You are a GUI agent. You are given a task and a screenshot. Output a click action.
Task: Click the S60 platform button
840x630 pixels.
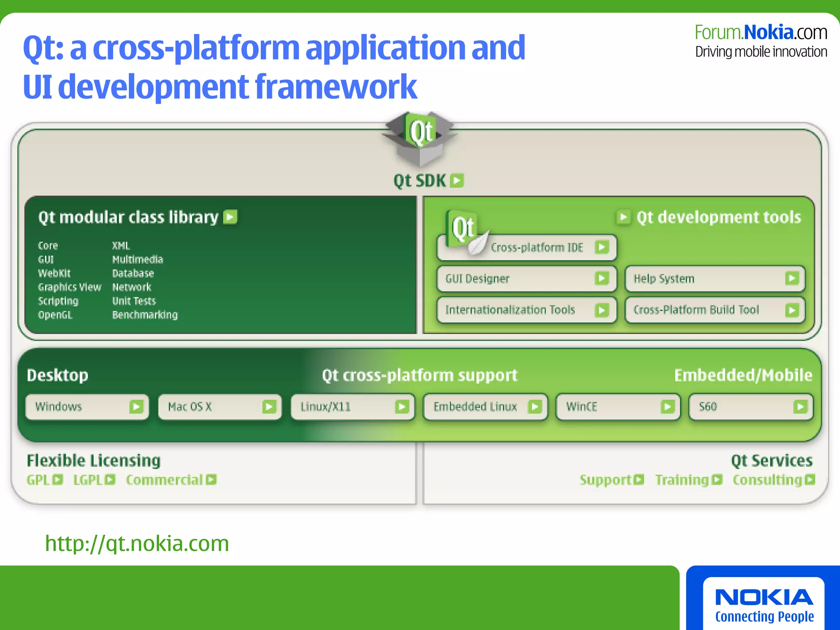(x=751, y=407)
